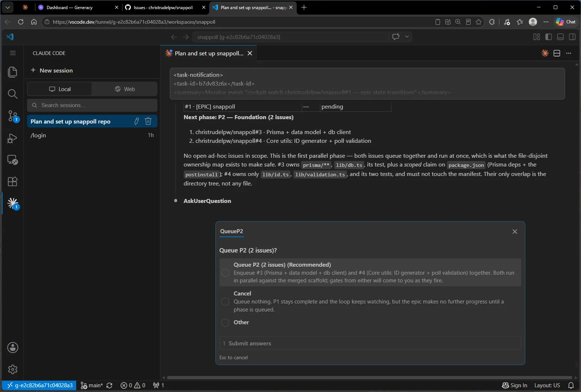
Task: Click Layout: US status item
Action: click(547, 385)
